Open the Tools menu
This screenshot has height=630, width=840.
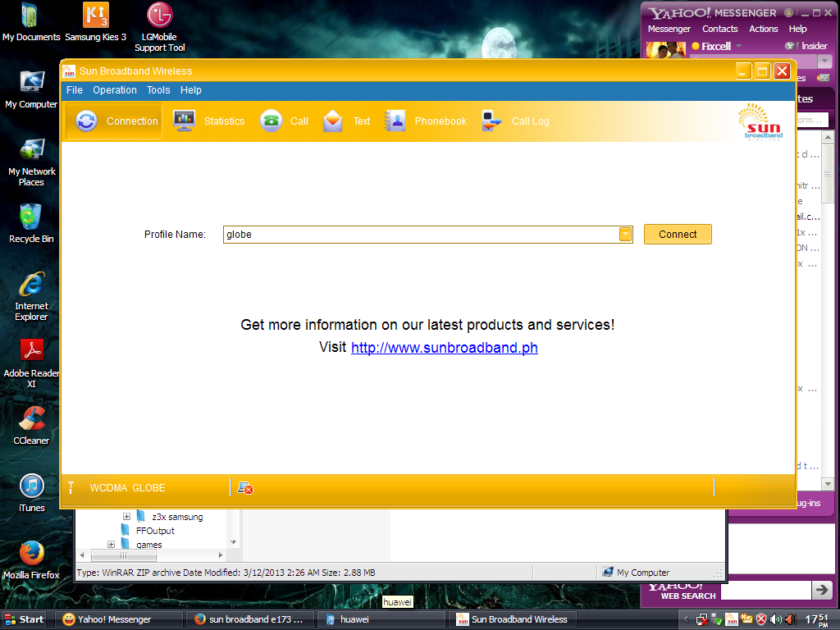pyautogui.click(x=158, y=90)
